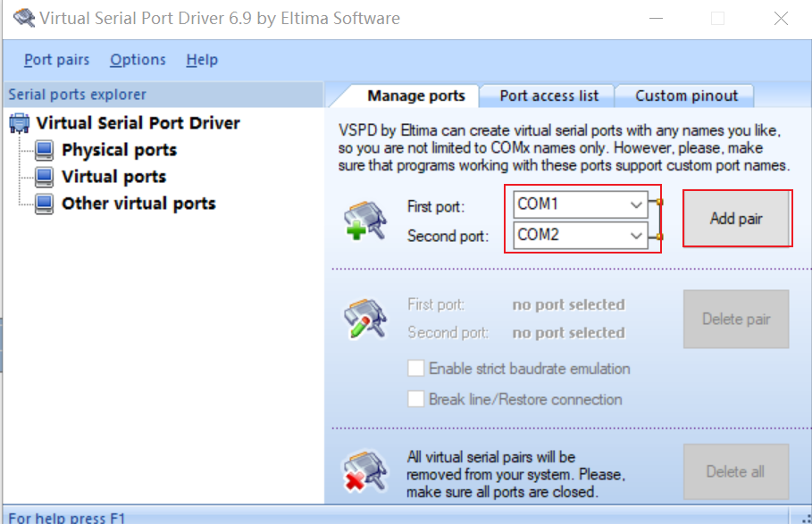Switch to the Manage ports tab
The height and width of the screenshot is (524, 812).
pyautogui.click(x=416, y=96)
